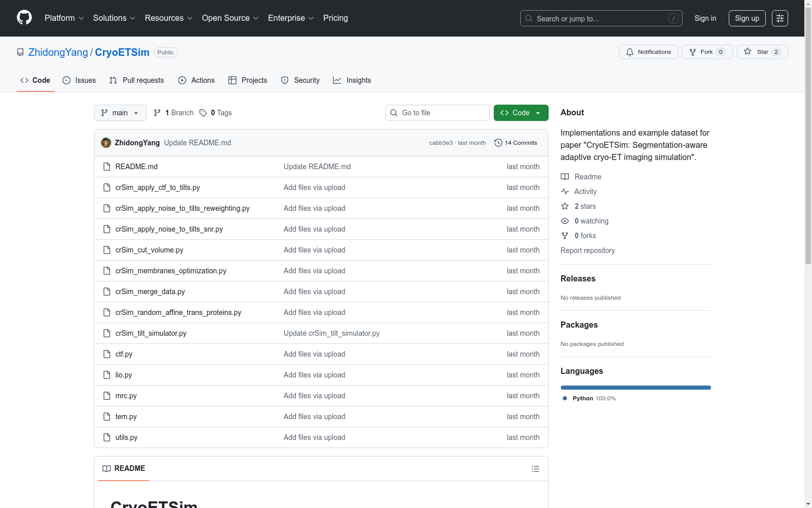The image size is (812, 508).
Task: Open the Enterprise dropdown
Action: [291, 18]
